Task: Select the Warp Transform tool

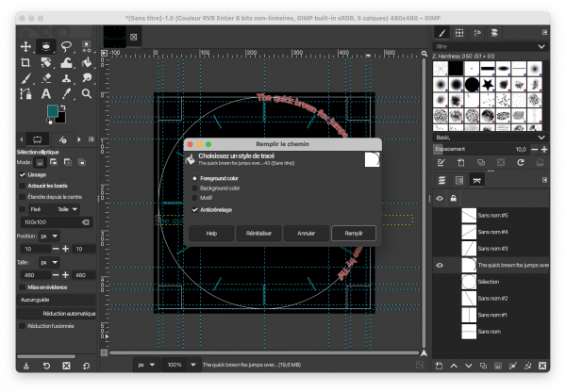Action: click(66, 63)
